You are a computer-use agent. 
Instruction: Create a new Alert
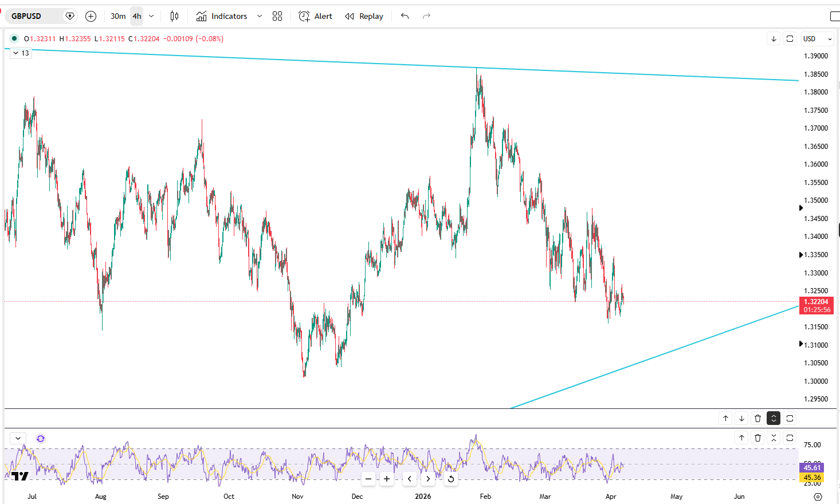click(316, 16)
